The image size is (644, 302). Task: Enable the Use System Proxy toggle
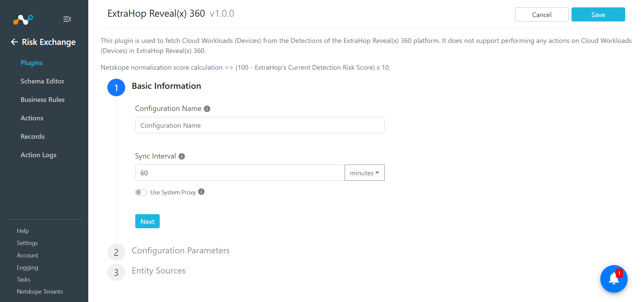pos(141,192)
